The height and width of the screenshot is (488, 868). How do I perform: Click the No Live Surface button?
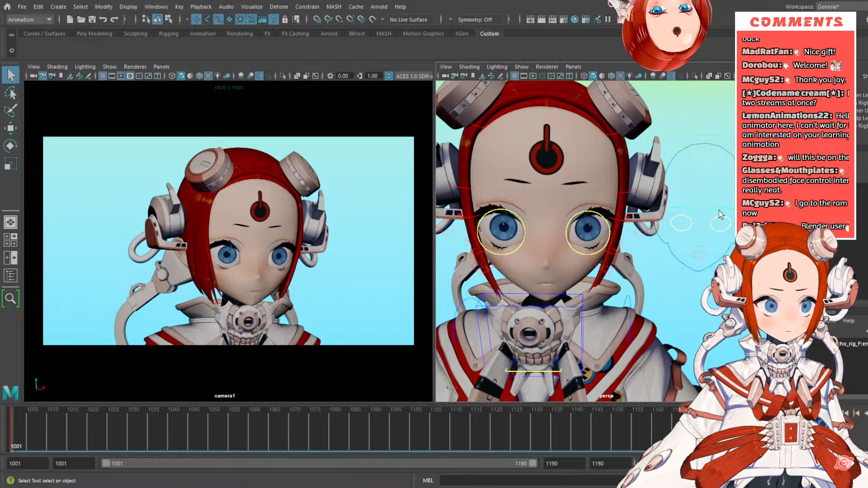pos(408,19)
